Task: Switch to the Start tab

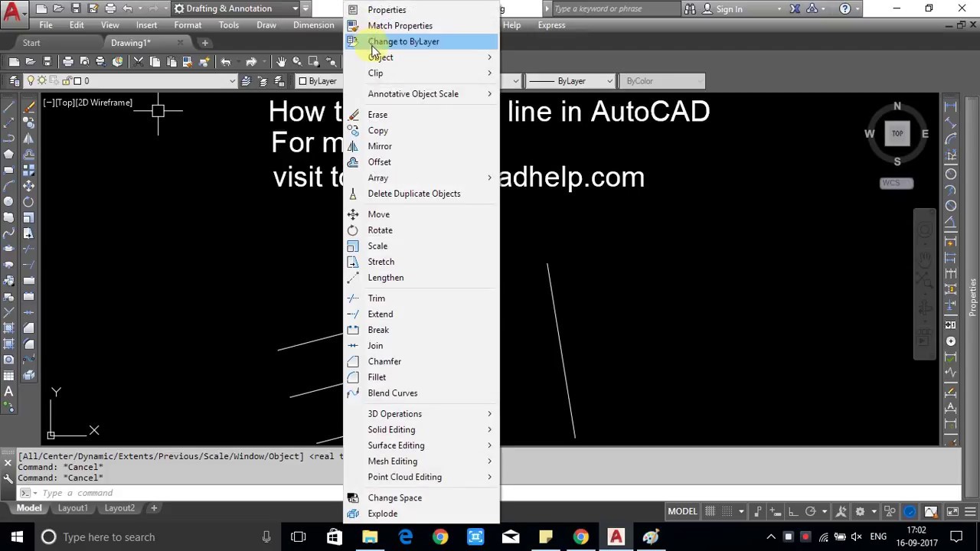Action: (31, 43)
